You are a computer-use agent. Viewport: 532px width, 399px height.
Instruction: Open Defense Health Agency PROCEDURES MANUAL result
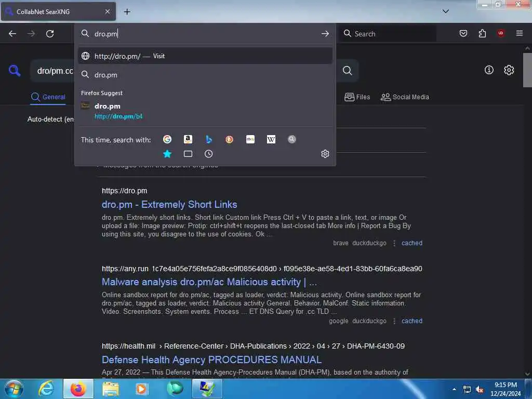pos(212,360)
